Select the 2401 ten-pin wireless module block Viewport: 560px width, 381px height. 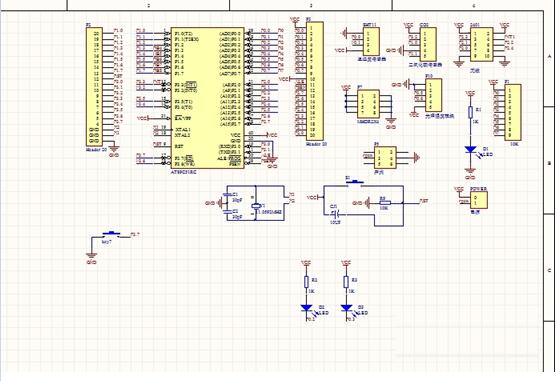coord(481,45)
